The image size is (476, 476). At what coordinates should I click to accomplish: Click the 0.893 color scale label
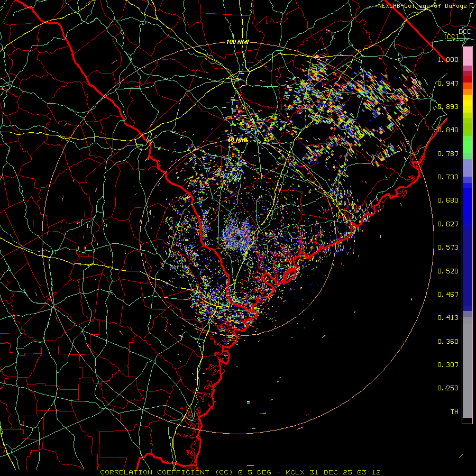[448, 106]
